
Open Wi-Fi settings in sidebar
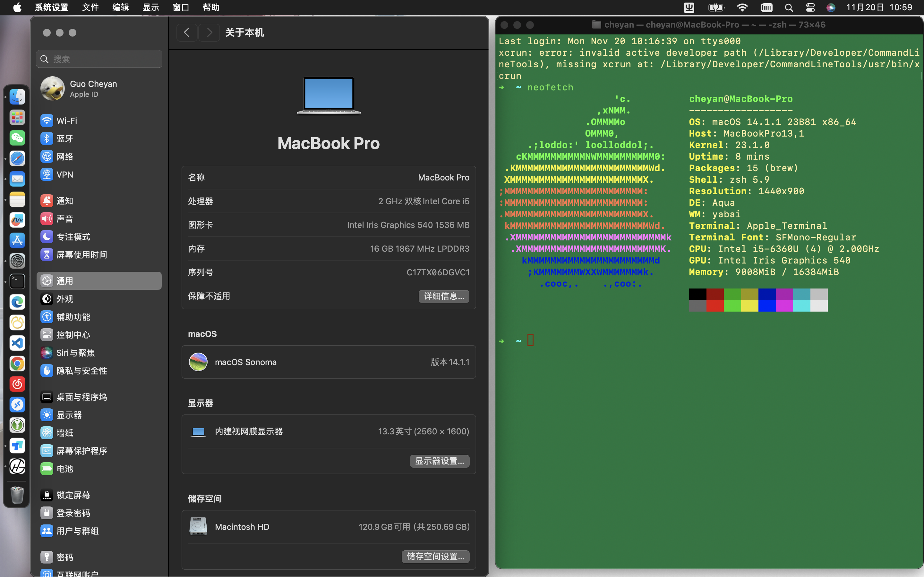tap(66, 121)
